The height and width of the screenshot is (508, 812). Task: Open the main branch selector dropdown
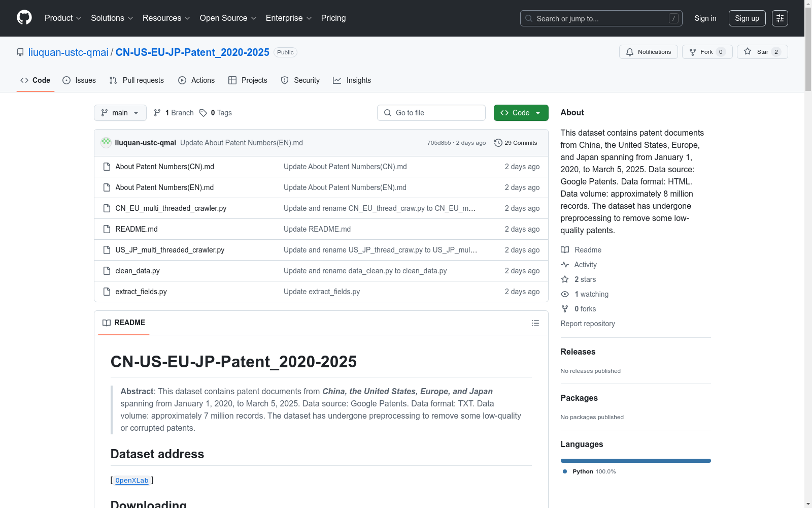120,113
